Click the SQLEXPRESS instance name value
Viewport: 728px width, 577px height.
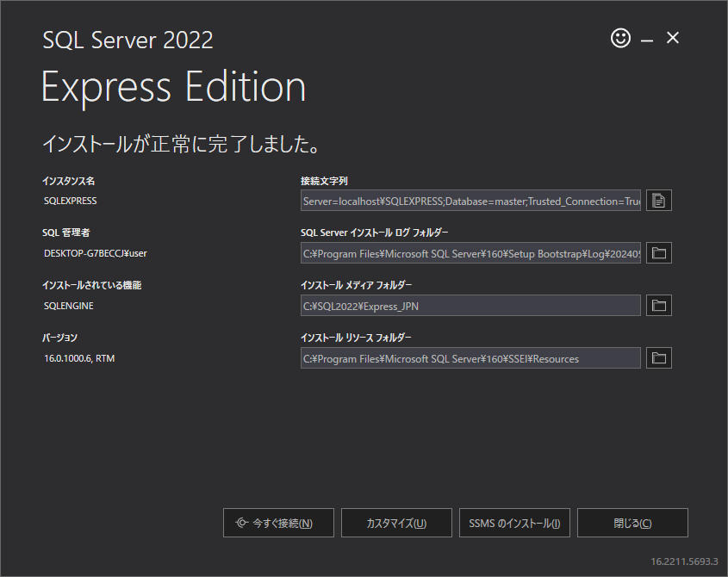coord(71,201)
